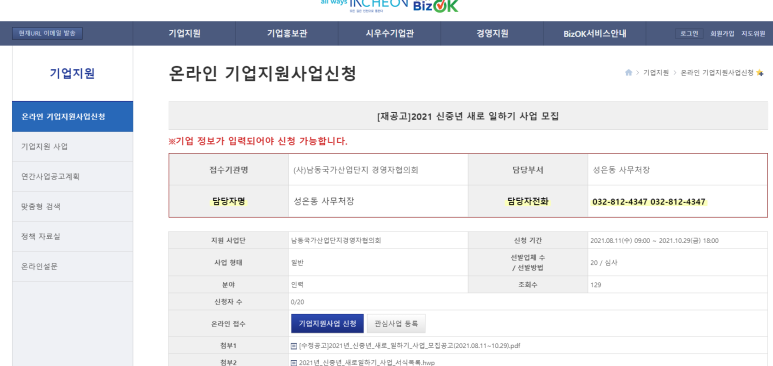Click the 선발업체 수 / 선발방법 label cell

tap(528, 262)
